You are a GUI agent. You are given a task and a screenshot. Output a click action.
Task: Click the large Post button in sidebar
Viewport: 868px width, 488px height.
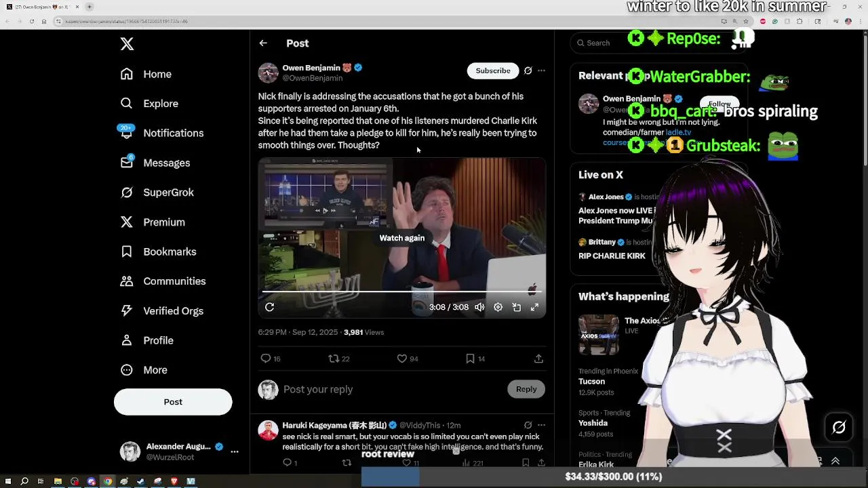(173, 402)
